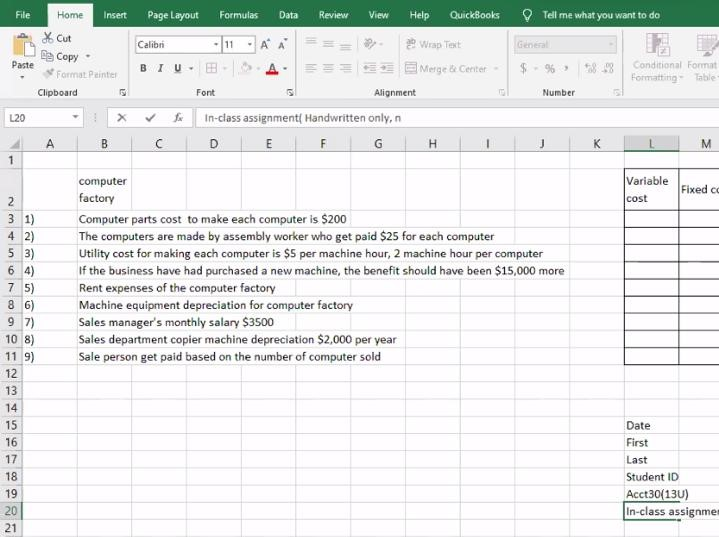
Task: Switch to the Data tab
Action: coord(288,15)
